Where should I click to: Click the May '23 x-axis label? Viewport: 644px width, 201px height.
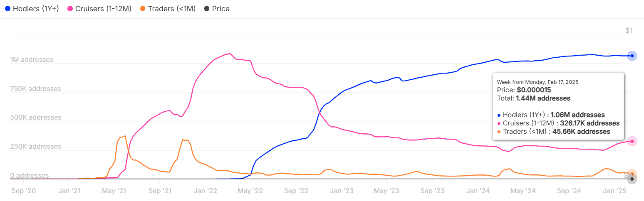(x=387, y=191)
